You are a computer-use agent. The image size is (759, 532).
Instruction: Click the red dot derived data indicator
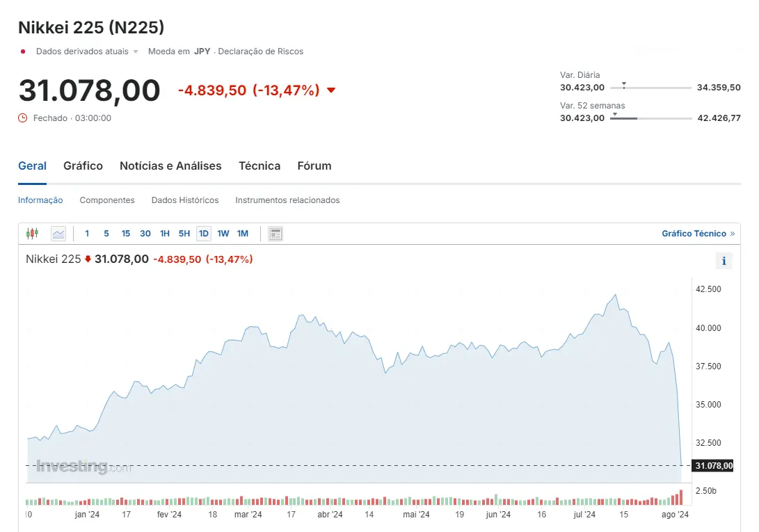23,51
